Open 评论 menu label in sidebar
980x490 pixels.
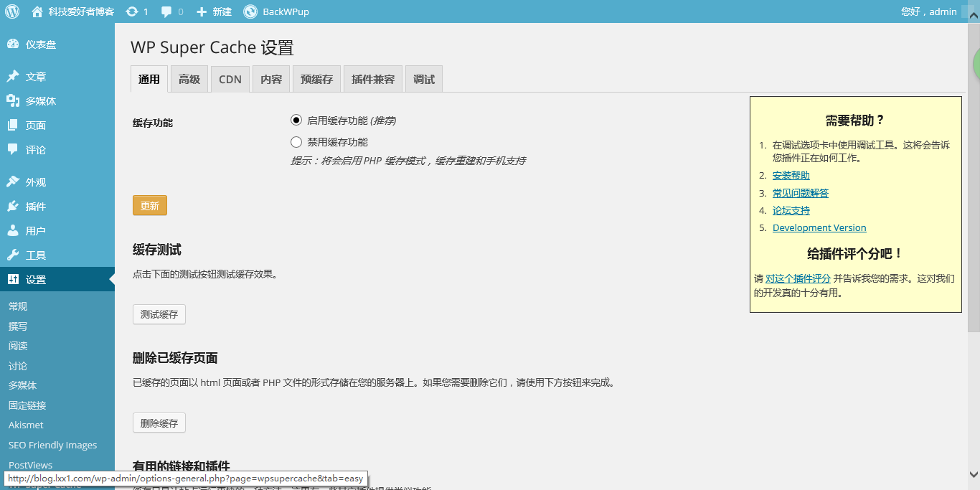pyautogui.click(x=36, y=150)
